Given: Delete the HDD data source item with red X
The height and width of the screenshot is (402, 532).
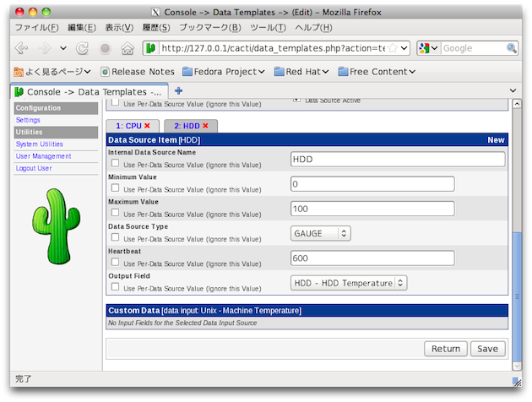Looking at the screenshot, I should pos(205,126).
